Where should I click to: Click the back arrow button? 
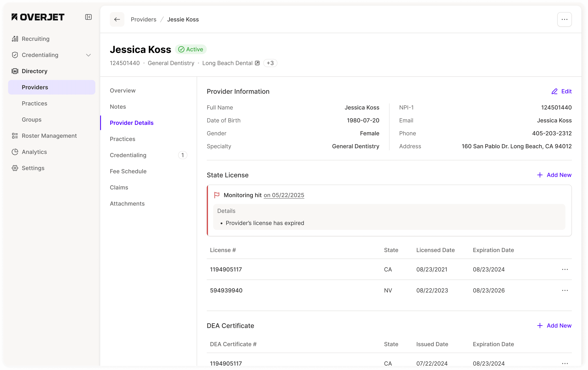[117, 19]
